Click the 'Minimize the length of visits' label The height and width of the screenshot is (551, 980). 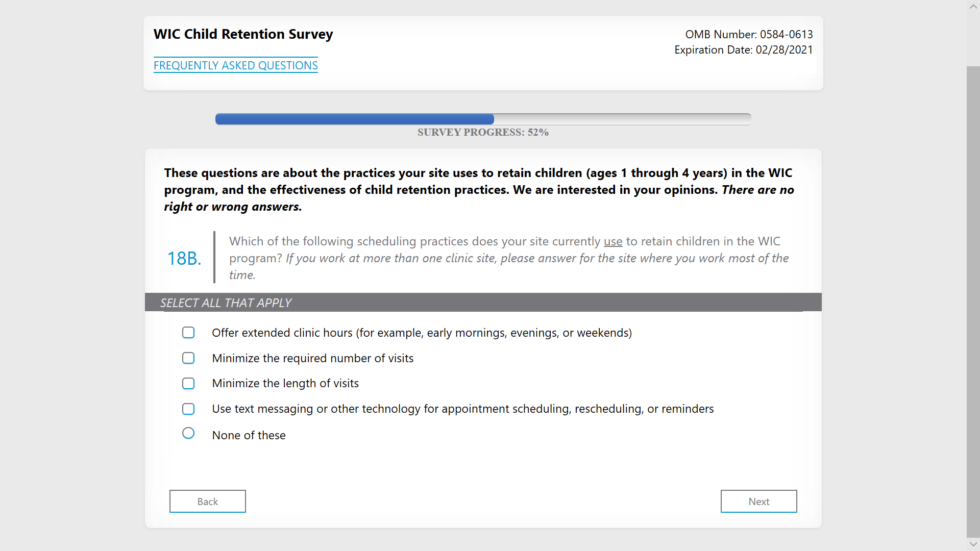[x=285, y=383]
